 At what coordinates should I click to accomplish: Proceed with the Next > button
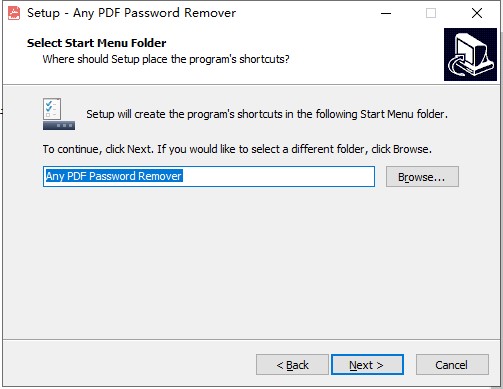click(367, 365)
